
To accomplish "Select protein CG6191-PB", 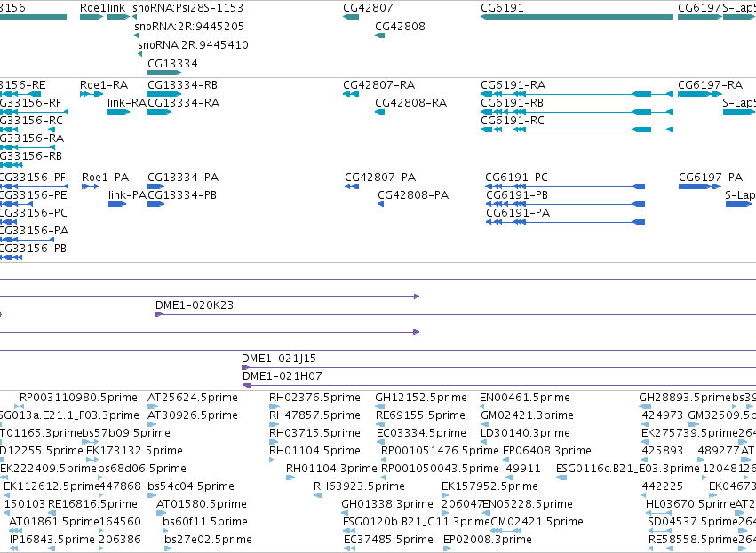I will (x=565, y=204).
